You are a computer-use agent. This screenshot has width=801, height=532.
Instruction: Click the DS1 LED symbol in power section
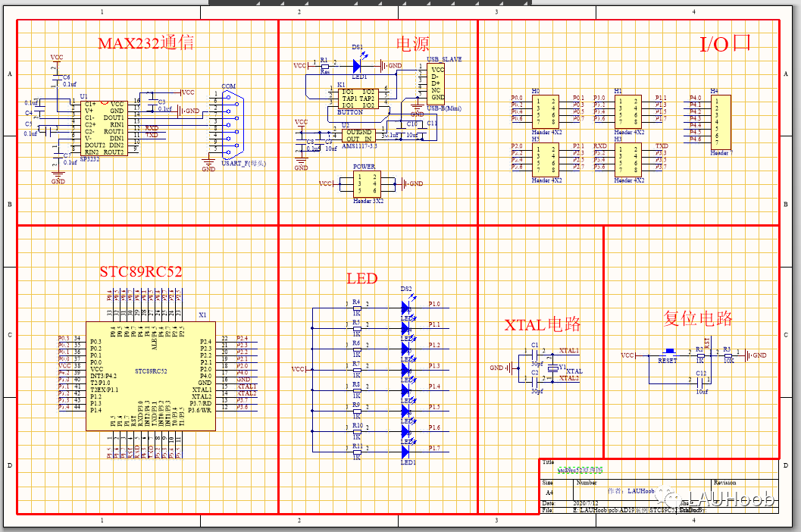(357, 67)
